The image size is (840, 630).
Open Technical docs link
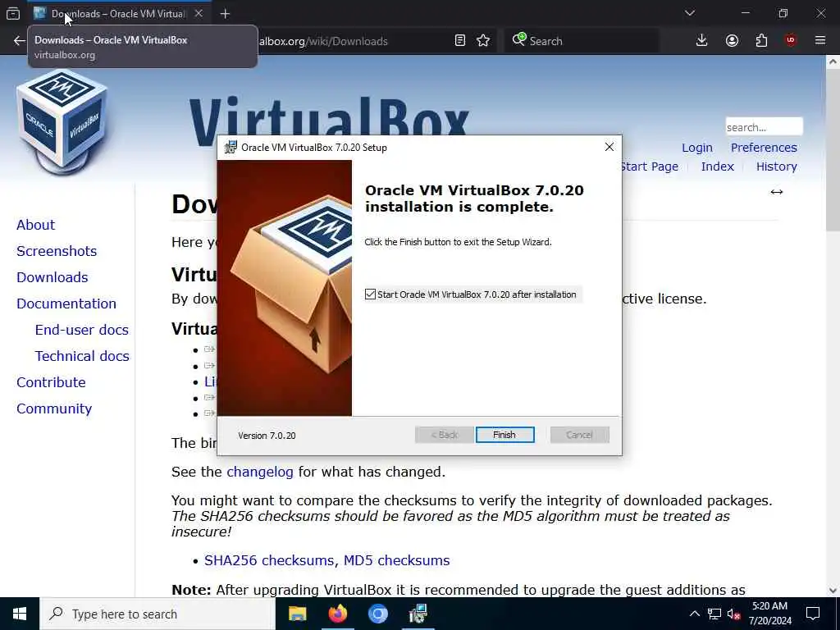click(x=82, y=356)
